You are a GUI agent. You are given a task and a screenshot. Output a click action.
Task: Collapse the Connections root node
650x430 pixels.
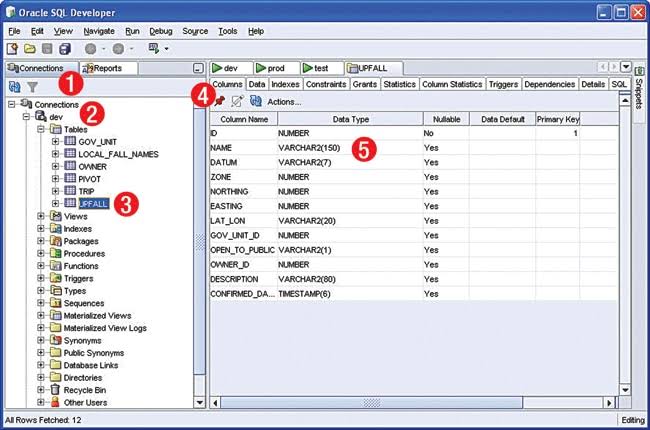click(11, 104)
